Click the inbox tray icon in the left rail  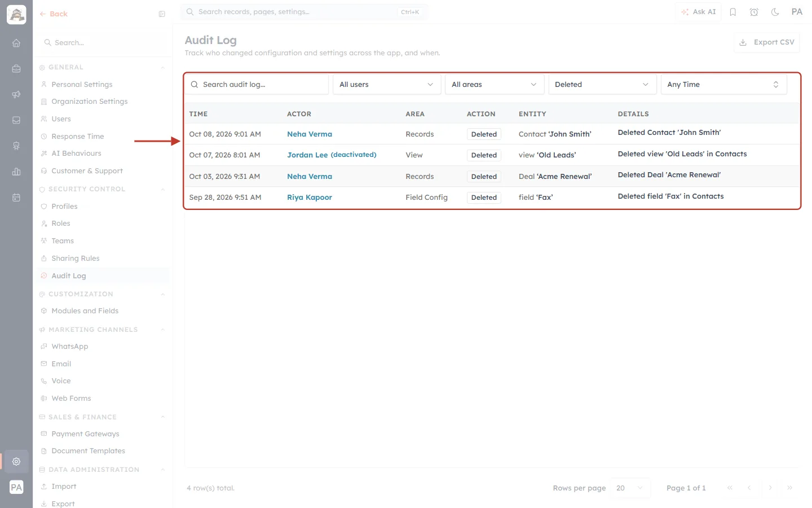(16, 120)
